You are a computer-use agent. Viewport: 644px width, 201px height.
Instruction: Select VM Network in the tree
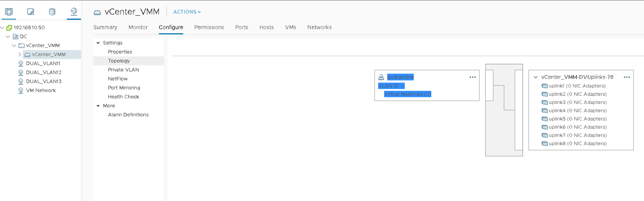(41, 90)
